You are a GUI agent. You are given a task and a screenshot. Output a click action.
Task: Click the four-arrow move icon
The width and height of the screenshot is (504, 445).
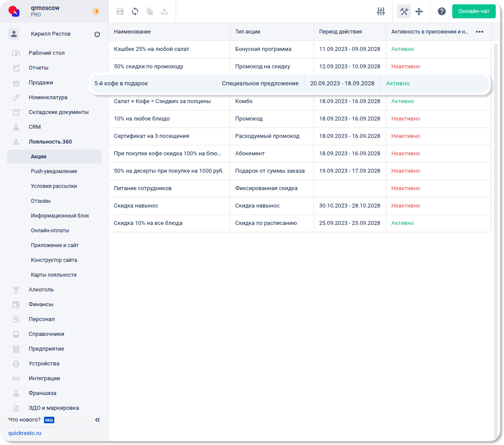[419, 12]
